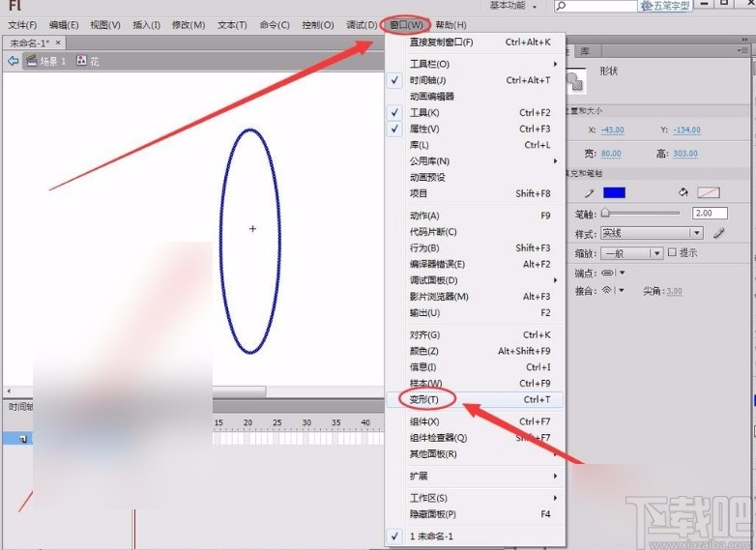Open the 命令(C) menu

[x=275, y=25]
